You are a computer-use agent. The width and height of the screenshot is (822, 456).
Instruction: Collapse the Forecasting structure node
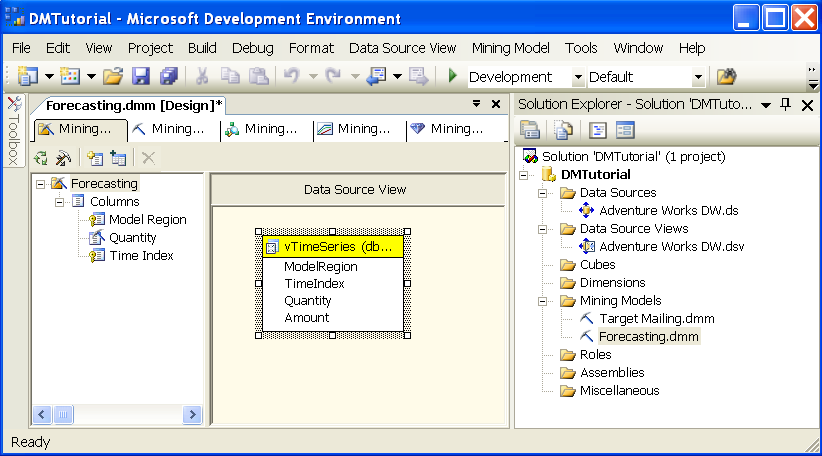pyautogui.click(x=40, y=184)
